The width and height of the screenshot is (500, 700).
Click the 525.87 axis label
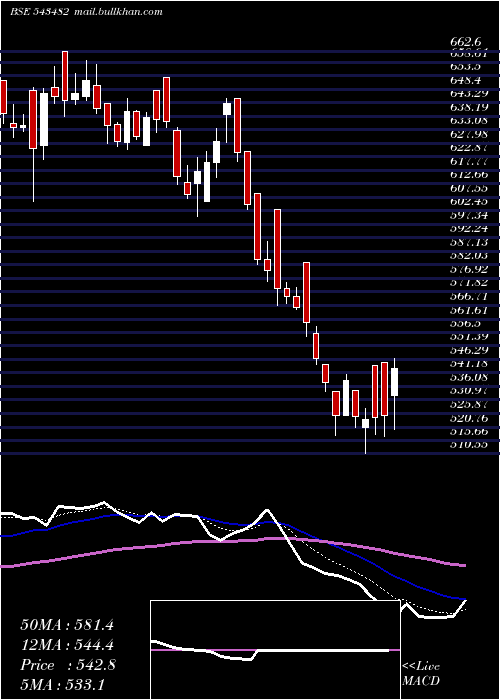tap(469, 404)
